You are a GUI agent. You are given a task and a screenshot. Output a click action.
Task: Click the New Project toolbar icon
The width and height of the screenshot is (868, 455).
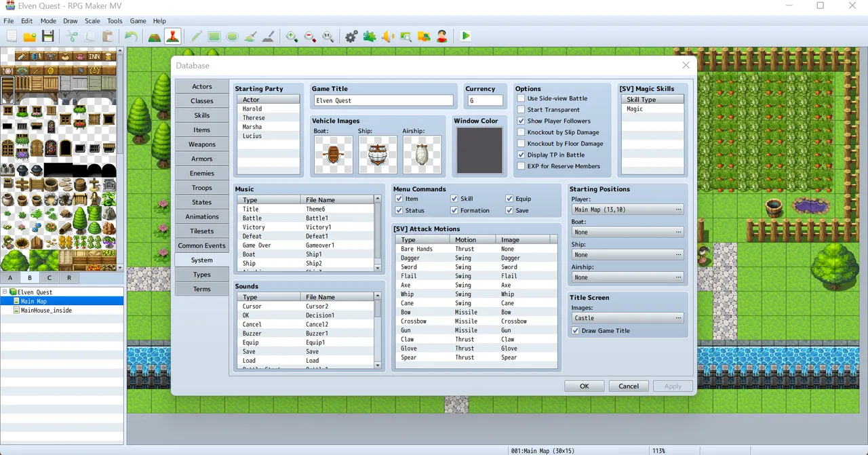coord(12,37)
